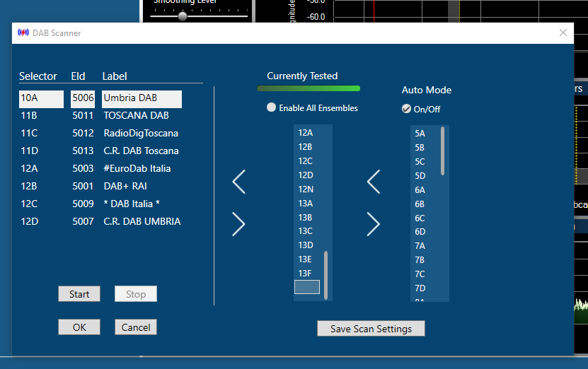Select C.R. DAB Toscana entry
Screen dimensions: 588x369
(x=141, y=151)
